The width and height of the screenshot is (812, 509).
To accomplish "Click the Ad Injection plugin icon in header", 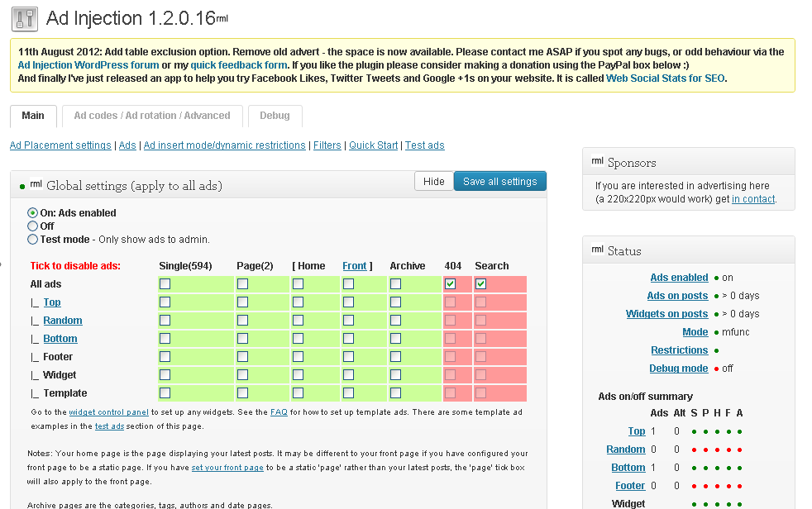I will [x=25, y=17].
